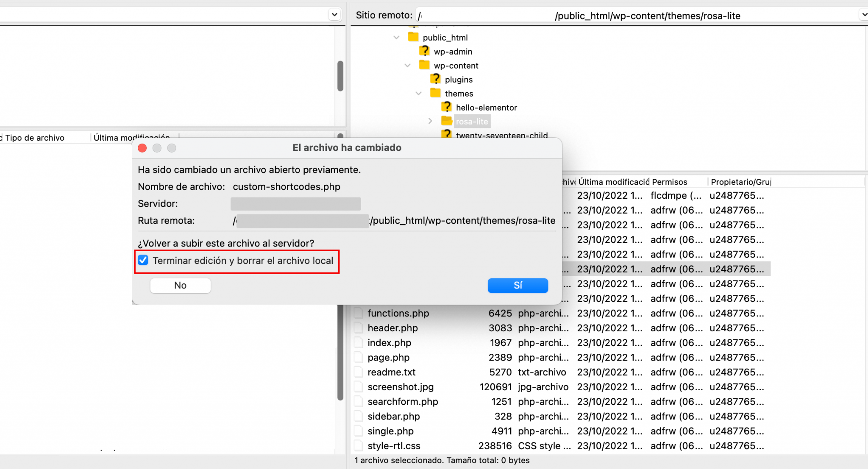Collapse the themes tree branch

pos(419,93)
